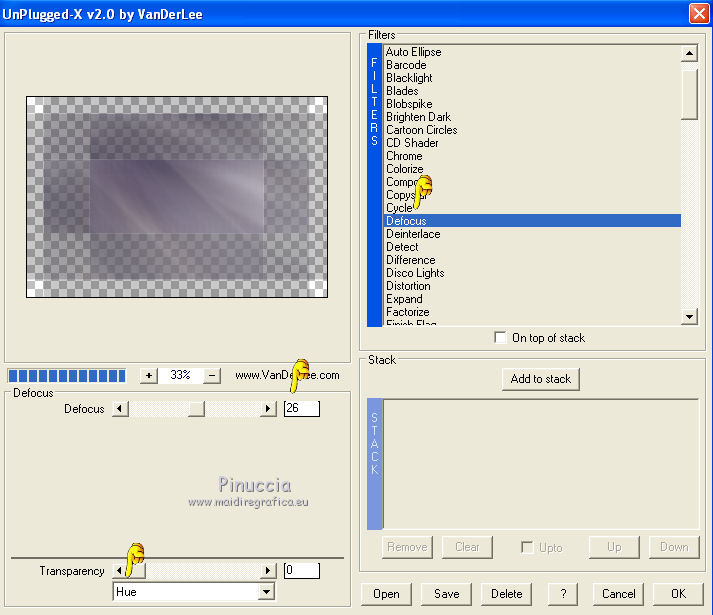This screenshot has width=713, height=615.
Task: Click the Up stack button
Action: pos(614,547)
